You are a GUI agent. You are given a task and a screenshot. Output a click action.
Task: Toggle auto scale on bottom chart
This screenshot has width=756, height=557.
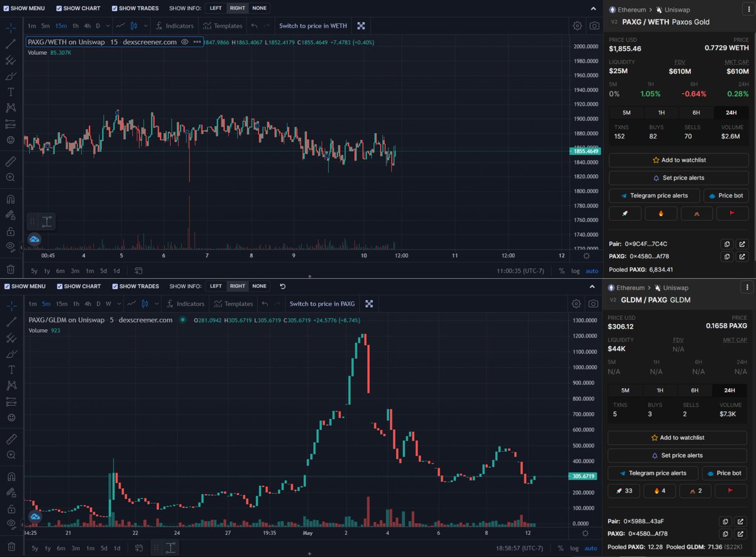point(591,548)
